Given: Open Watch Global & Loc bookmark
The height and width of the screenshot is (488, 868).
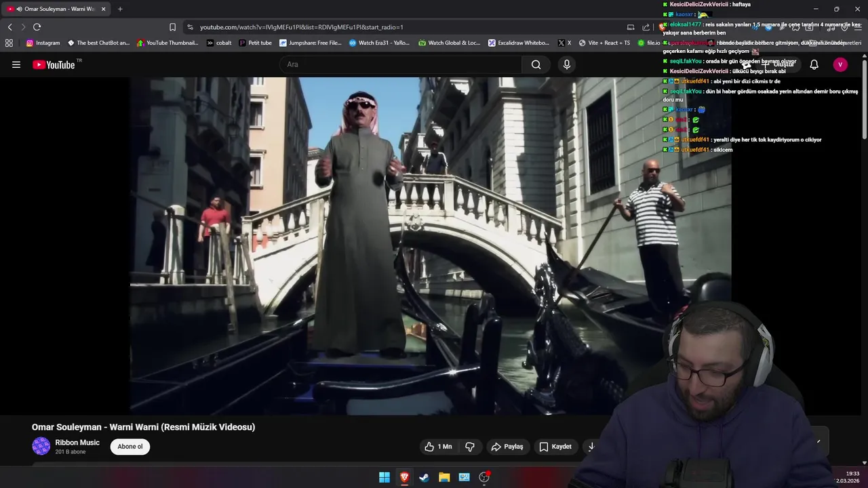Looking at the screenshot, I should (449, 43).
